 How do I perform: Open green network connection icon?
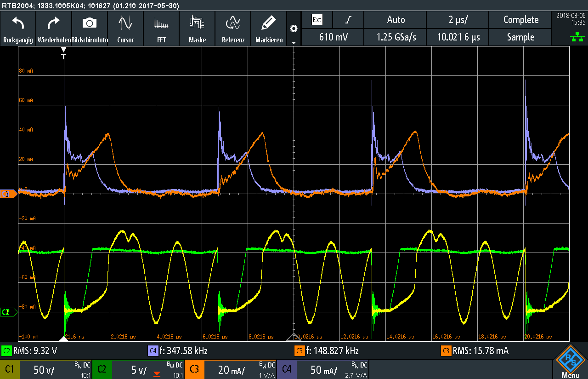(577, 38)
